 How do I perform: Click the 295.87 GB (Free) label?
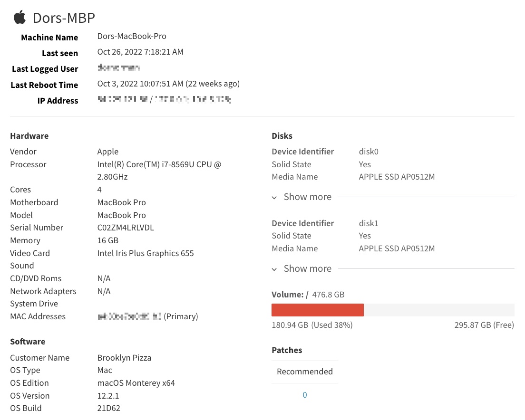point(484,325)
